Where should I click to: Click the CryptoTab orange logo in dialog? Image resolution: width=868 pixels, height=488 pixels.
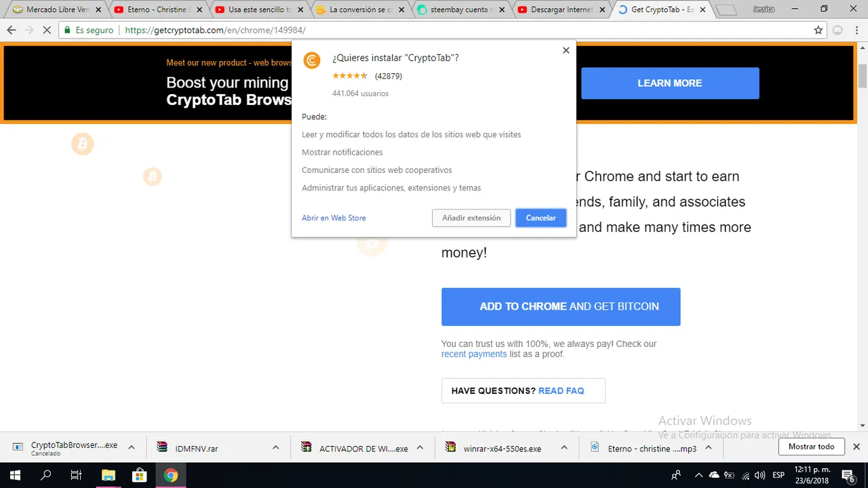tap(311, 60)
